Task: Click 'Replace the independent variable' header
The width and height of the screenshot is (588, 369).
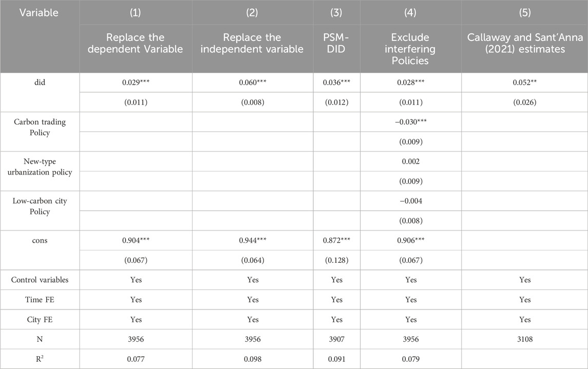Action: (x=253, y=44)
